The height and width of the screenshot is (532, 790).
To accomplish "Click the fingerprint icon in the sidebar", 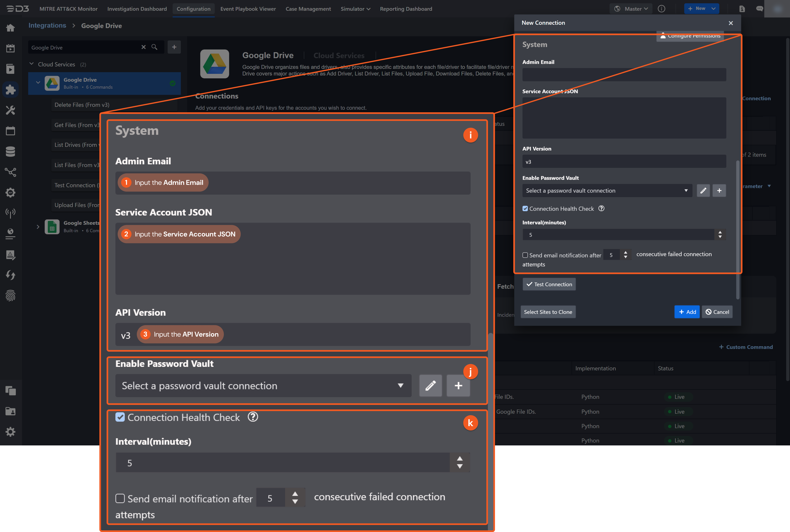I will tap(10, 296).
